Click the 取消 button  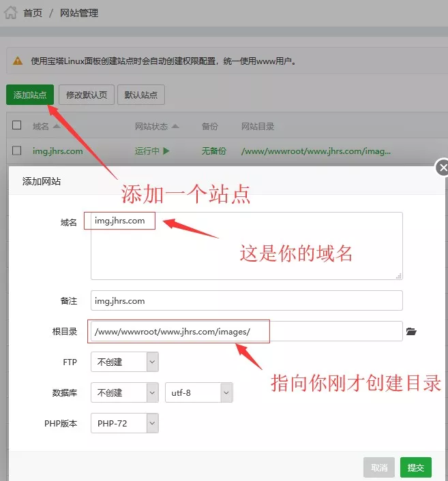pyautogui.click(x=379, y=467)
